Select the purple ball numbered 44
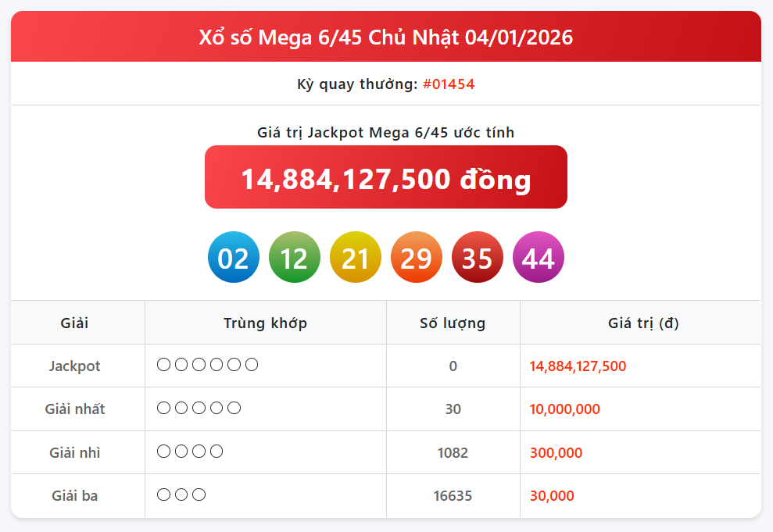 [x=538, y=257]
